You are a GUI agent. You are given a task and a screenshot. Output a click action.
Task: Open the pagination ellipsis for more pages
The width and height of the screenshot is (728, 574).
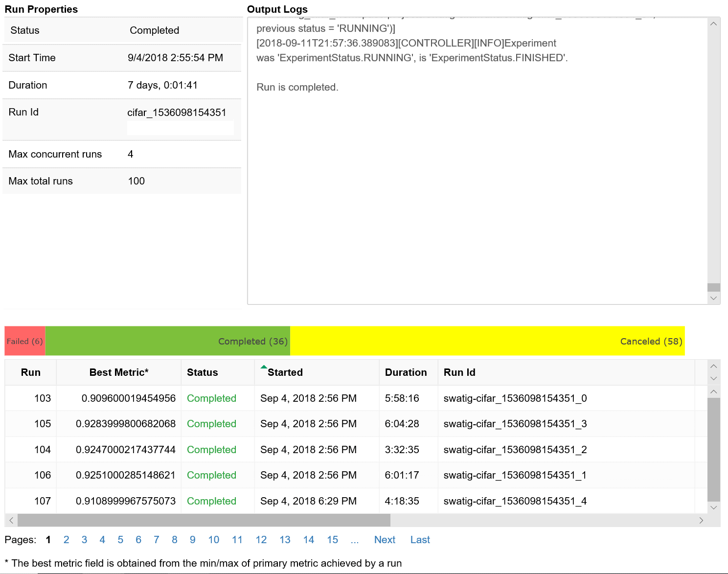[x=355, y=539]
